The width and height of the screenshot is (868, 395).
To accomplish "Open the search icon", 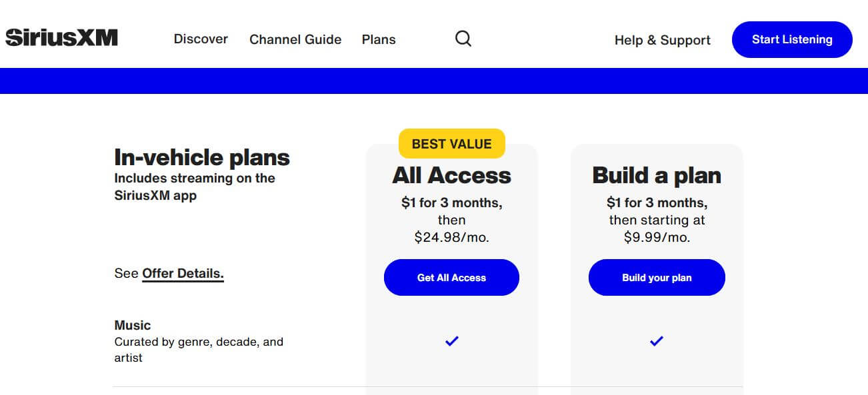I will click(463, 39).
